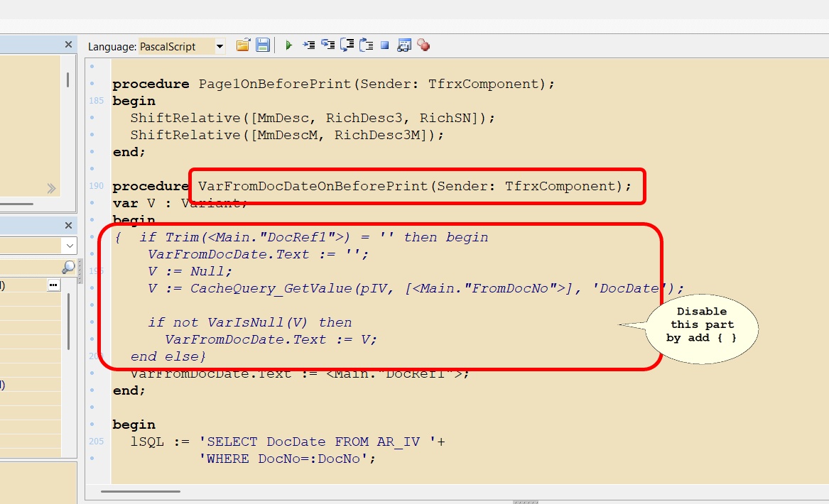Toggle a breakpoint on current line
The image size is (829, 504).
point(423,44)
